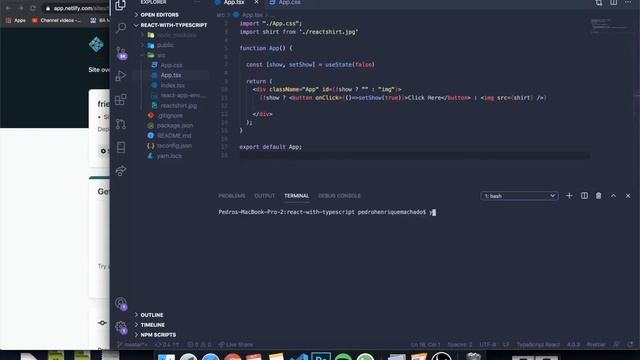Viewport: 640px width, 360px height.
Task: Click the master branch in status bar
Action: click(133, 344)
